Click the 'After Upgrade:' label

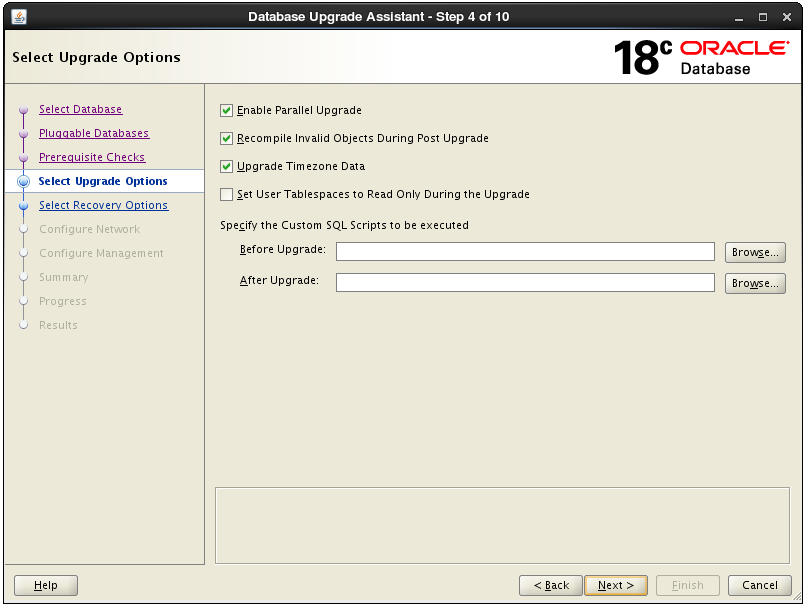point(279,280)
